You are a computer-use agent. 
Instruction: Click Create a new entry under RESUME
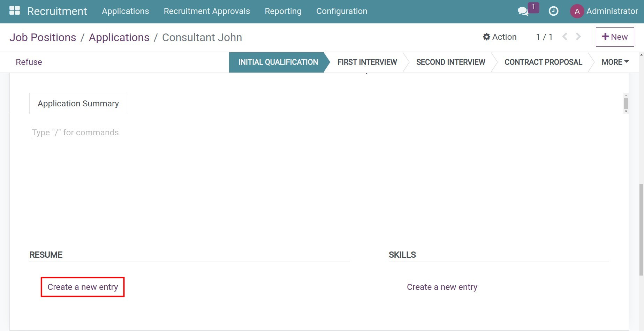(x=82, y=287)
